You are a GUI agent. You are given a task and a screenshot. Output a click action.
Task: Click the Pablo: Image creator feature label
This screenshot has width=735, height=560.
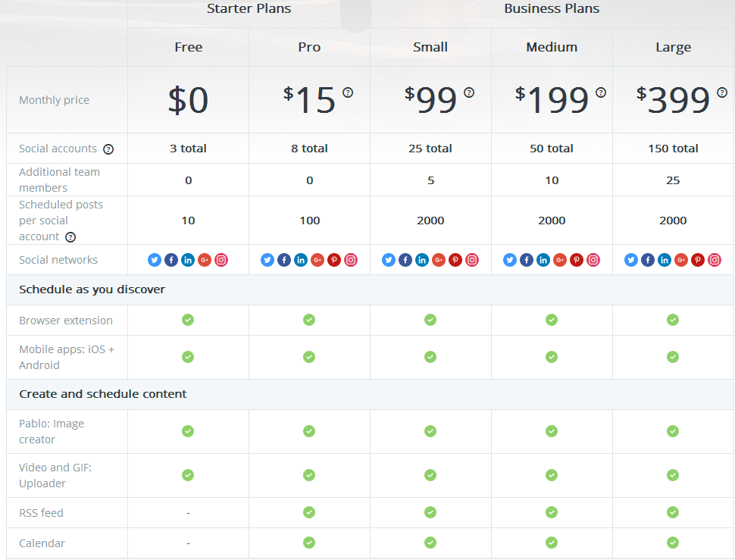(x=52, y=431)
